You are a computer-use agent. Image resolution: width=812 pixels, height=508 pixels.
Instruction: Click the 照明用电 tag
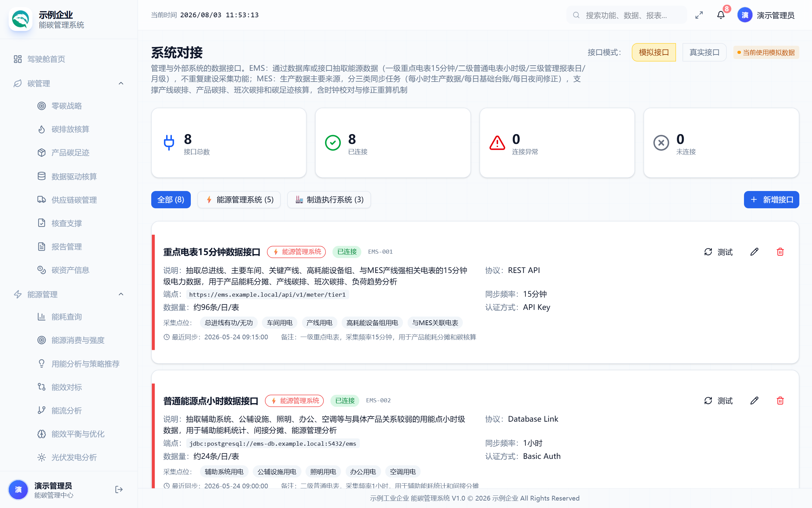click(x=323, y=472)
